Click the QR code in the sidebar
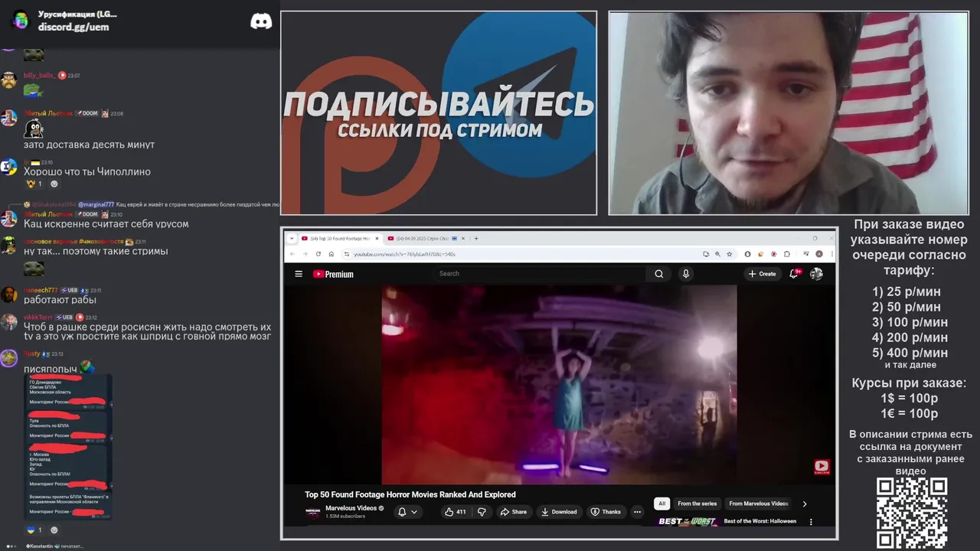Screen dimensions: 980x551 (x=912, y=513)
